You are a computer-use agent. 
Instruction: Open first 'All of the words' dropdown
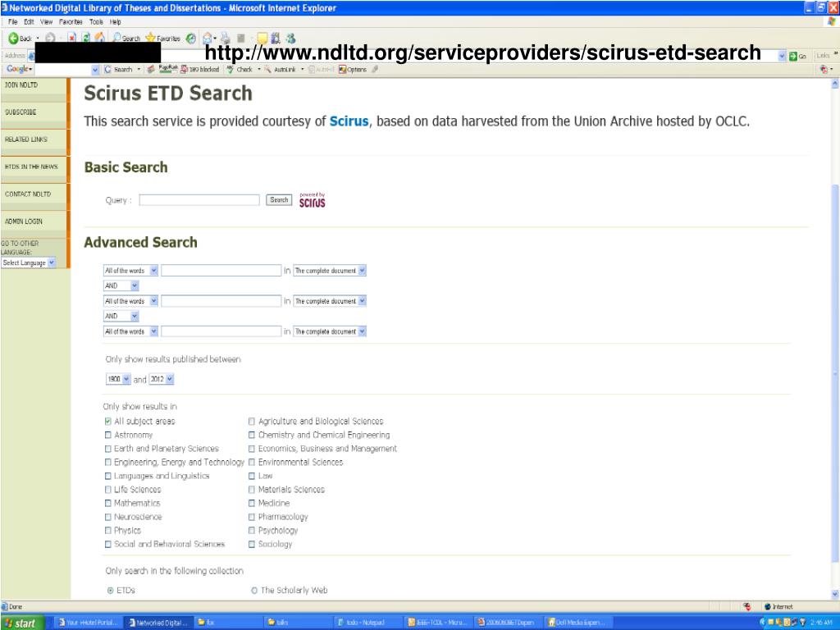coord(130,271)
